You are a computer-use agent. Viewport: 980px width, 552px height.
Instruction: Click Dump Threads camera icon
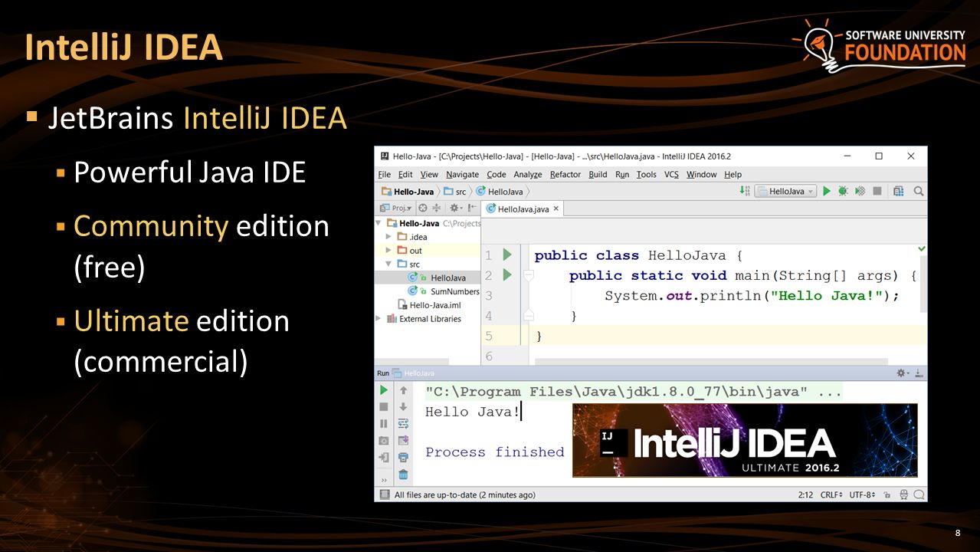[384, 440]
